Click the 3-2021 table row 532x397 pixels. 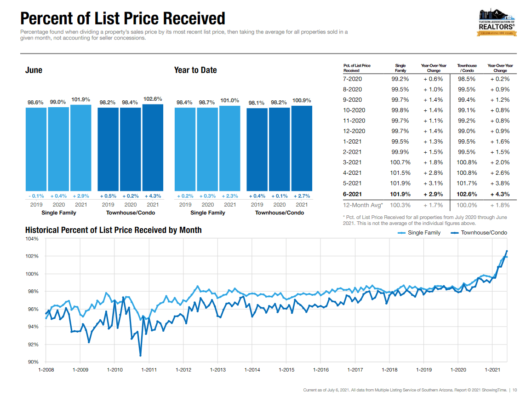(428, 162)
